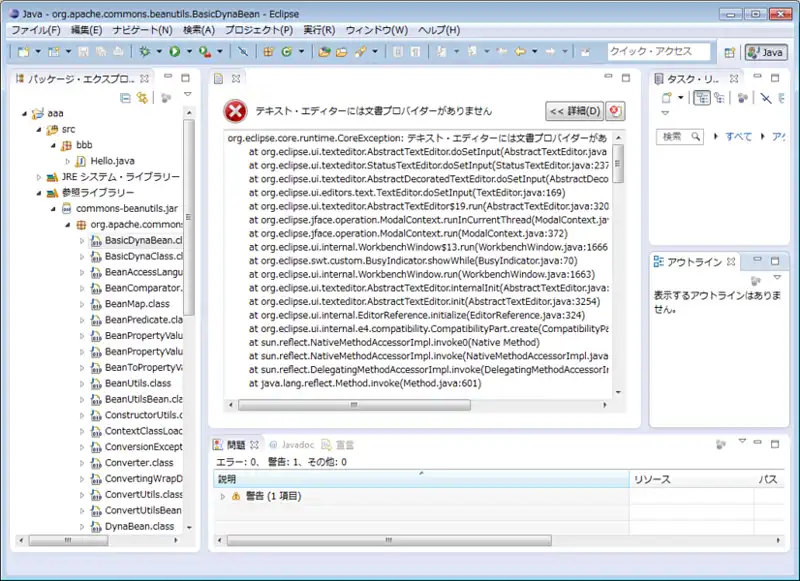Switch to the 宣言 tab
Image resolution: width=800 pixels, height=581 pixels.
pyautogui.click(x=338, y=445)
